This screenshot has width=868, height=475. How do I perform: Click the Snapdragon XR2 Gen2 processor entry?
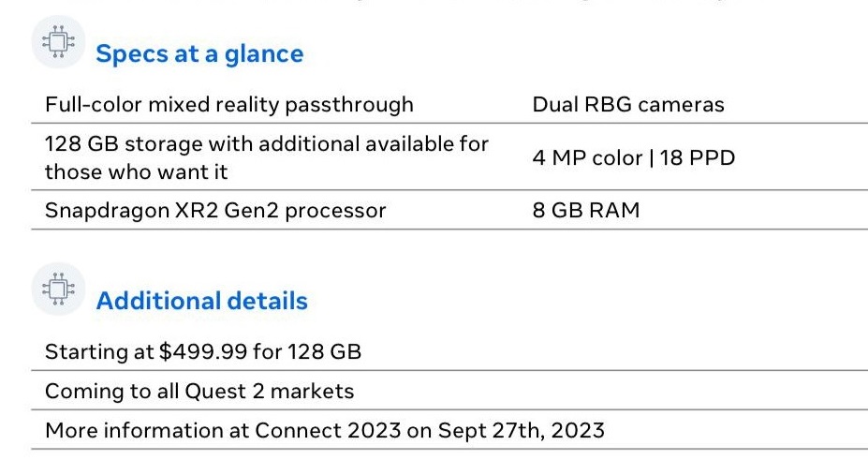point(215,211)
